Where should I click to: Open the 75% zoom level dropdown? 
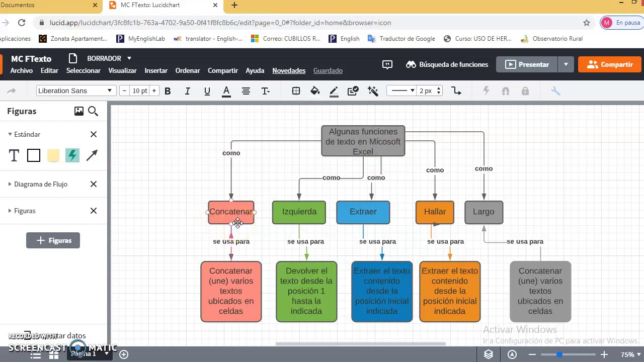tap(631, 354)
